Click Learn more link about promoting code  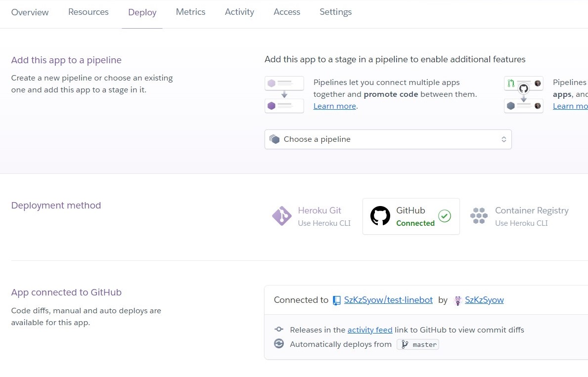click(334, 106)
